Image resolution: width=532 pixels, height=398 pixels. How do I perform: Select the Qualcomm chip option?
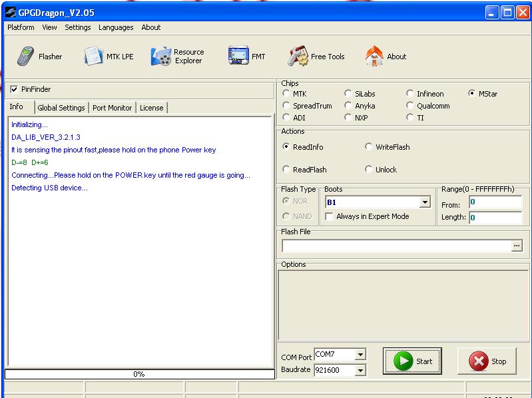point(410,105)
